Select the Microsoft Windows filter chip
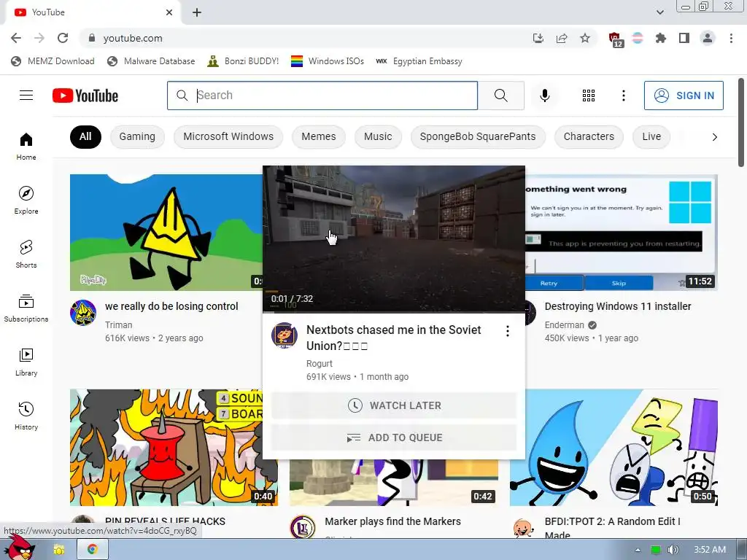The height and width of the screenshot is (560, 747). pyautogui.click(x=228, y=136)
